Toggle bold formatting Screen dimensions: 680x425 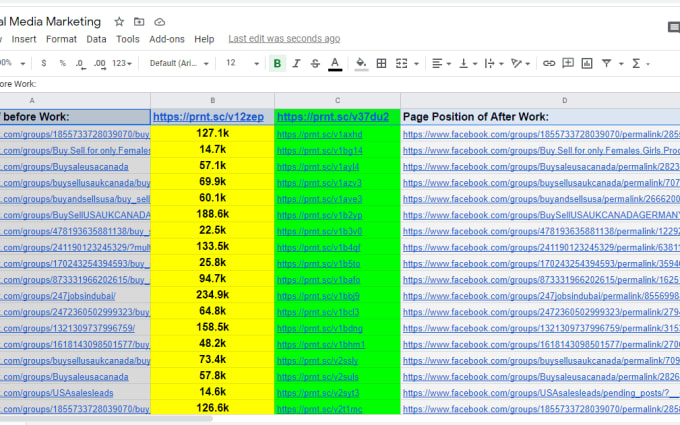(x=277, y=64)
